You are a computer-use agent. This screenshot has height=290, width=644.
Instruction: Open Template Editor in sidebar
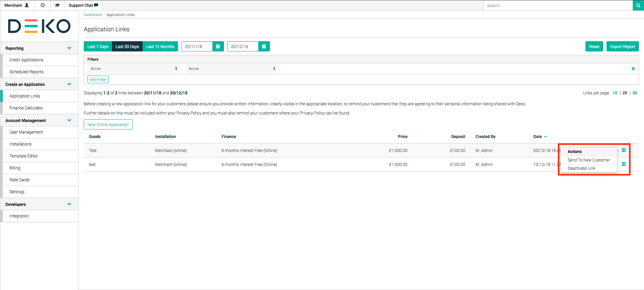coord(41,156)
